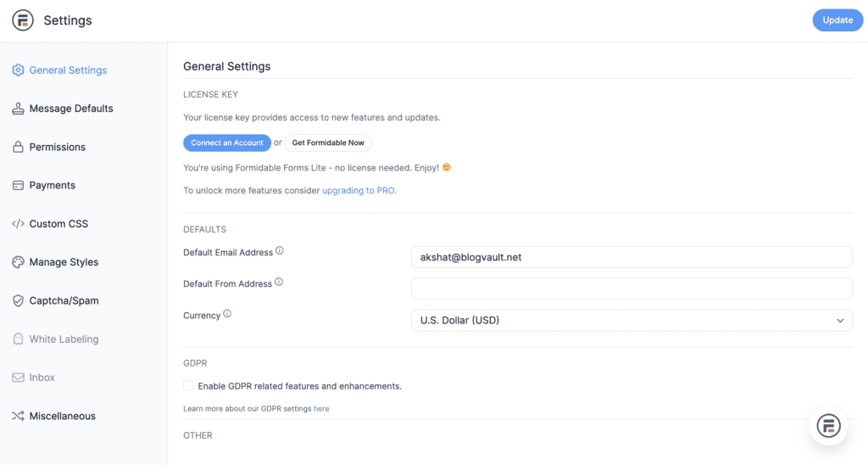
Task: Click the OTHER heading text
Action: click(x=198, y=435)
